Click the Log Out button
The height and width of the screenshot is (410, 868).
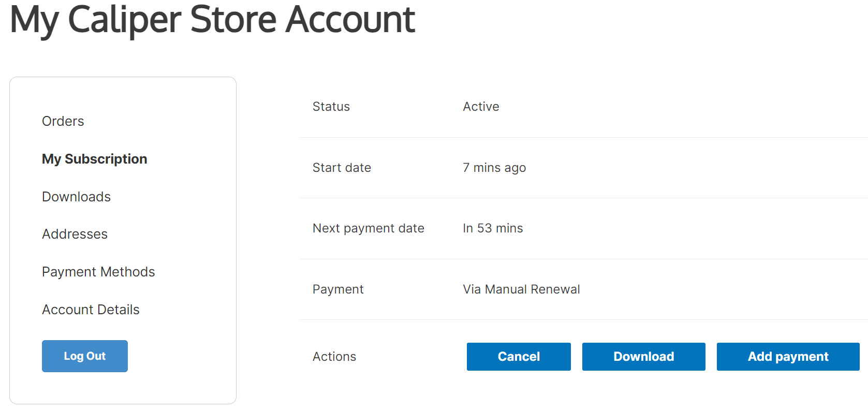85,356
